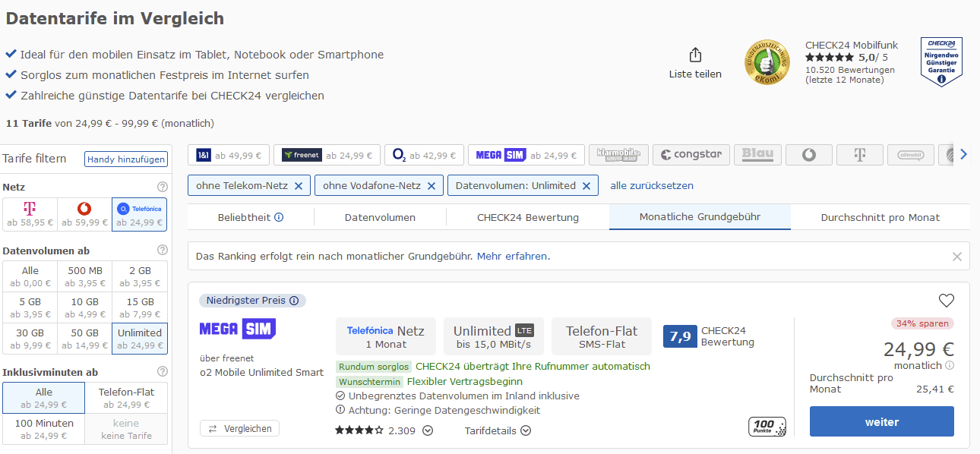Screen dimensions: 980x454
Task: Click the blue weiter button
Action: [881, 421]
